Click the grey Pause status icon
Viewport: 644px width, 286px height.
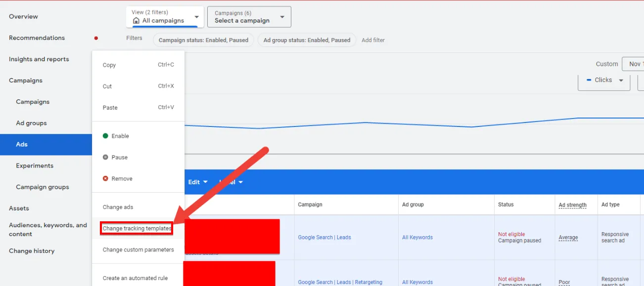pos(105,157)
